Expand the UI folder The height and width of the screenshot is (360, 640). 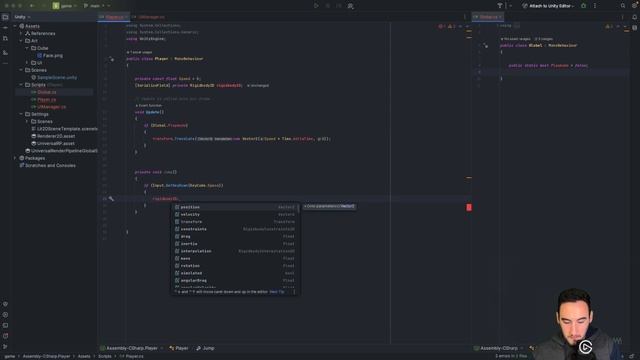pyautogui.click(x=27, y=63)
